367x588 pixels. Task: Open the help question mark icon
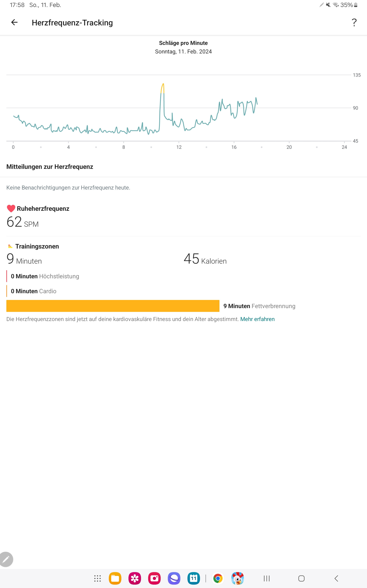pos(354,23)
